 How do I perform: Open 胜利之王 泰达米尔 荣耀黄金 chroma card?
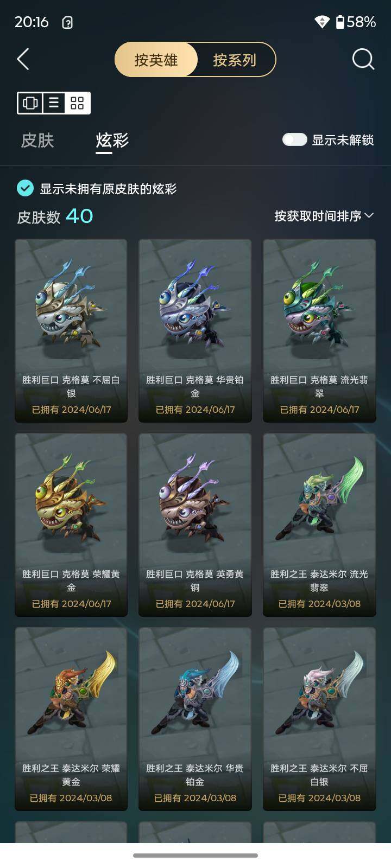pos(71,719)
